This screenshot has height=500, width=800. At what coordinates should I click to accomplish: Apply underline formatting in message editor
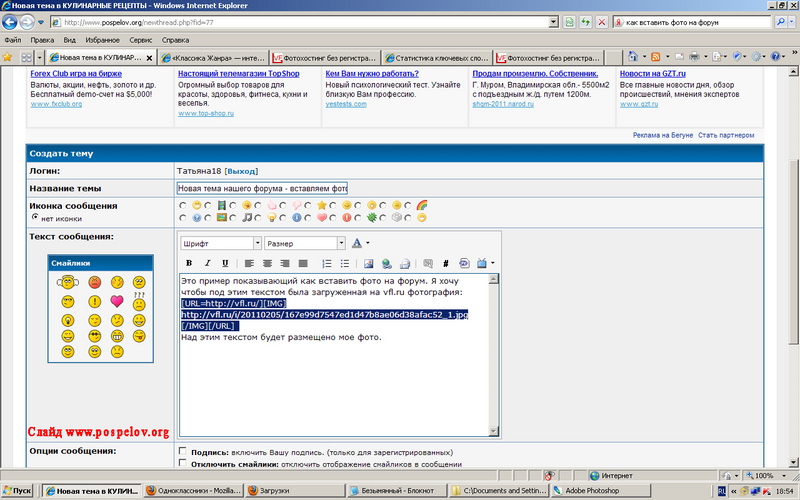pyautogui.click(x=225, y=263)
